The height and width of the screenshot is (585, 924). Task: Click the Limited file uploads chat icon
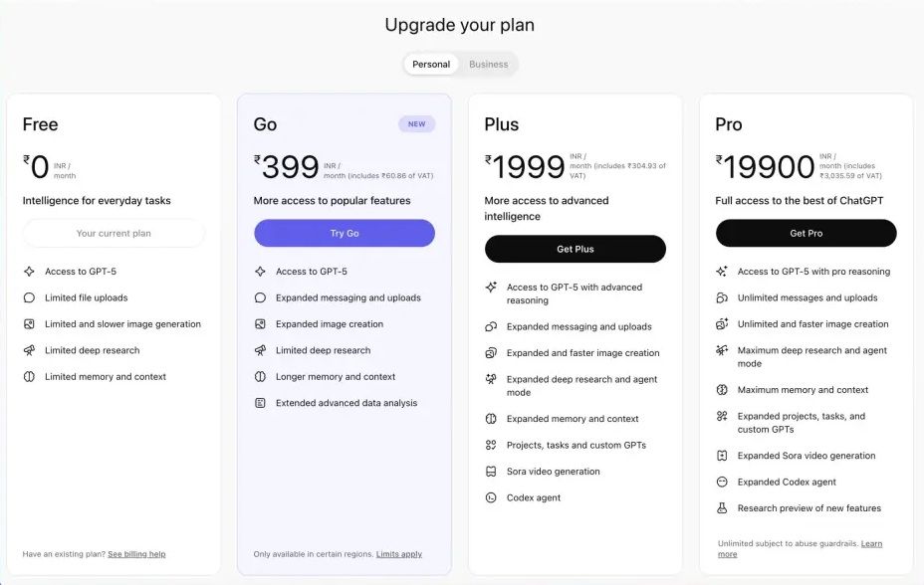[29, 297]
